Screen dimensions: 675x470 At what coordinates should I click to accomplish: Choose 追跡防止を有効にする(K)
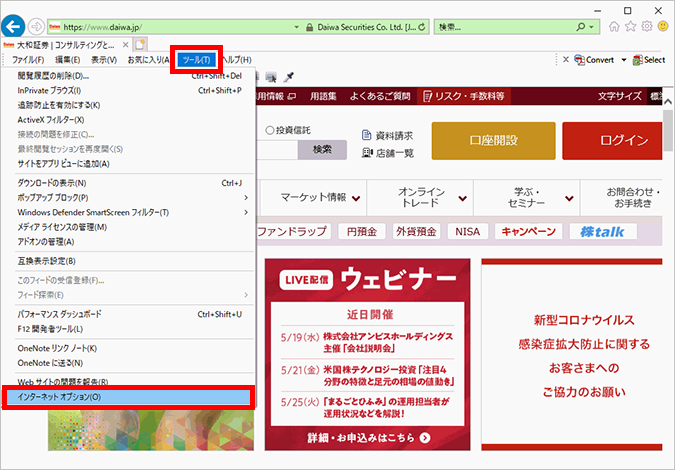[129, 105]
